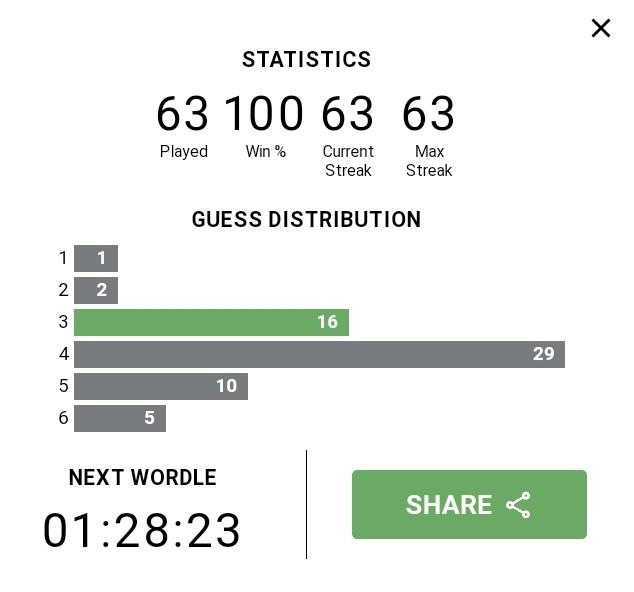Click the bar showing 5 for six guesses
This screenshot has width=634, height=592.
pyautogui.click(x=120, y=418)
